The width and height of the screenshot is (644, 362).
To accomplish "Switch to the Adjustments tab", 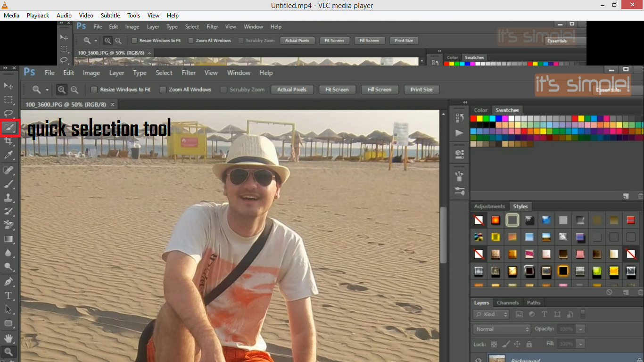I will 489,206.
